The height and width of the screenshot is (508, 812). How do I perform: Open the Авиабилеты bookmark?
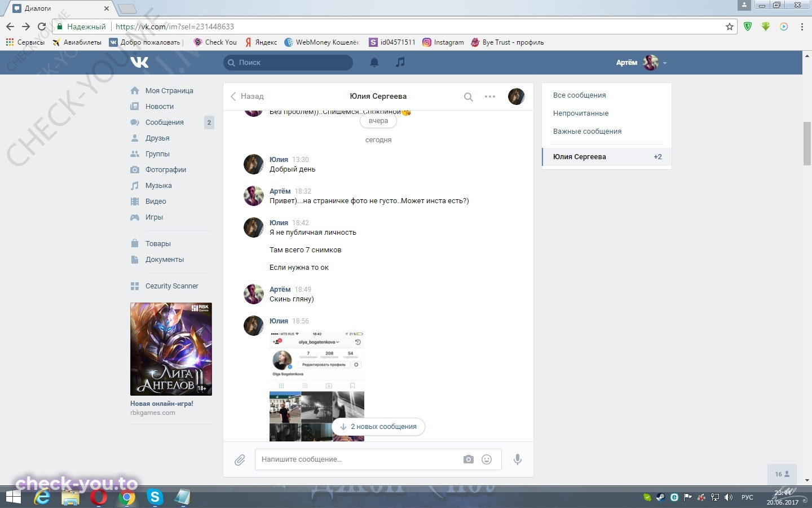click(77, 42)
